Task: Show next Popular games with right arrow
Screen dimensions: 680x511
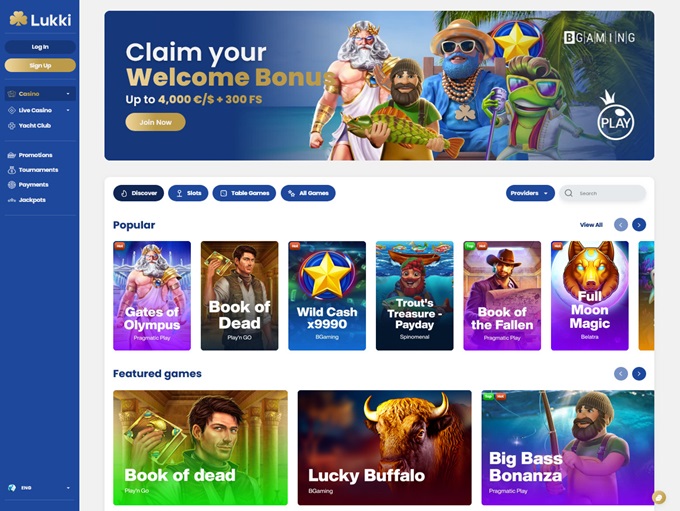Action: (x=639, y=225)
